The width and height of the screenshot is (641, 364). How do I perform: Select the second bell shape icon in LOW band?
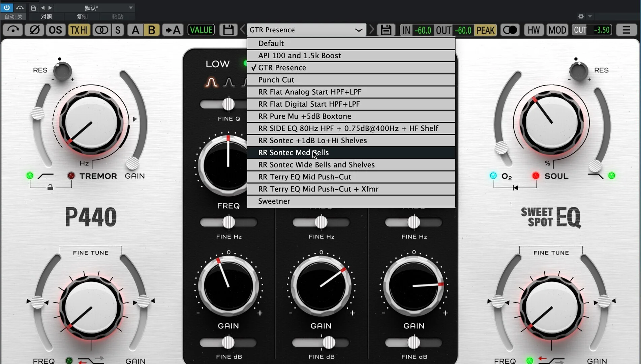(229, 82)
